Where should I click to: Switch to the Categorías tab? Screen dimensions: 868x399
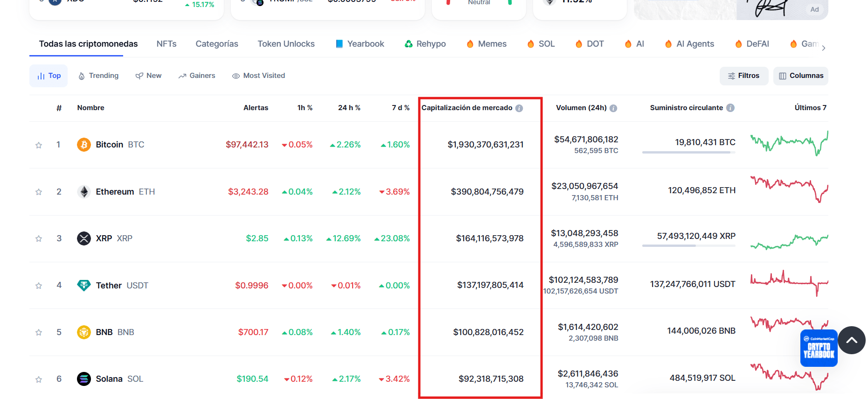[x=217, y=44]
